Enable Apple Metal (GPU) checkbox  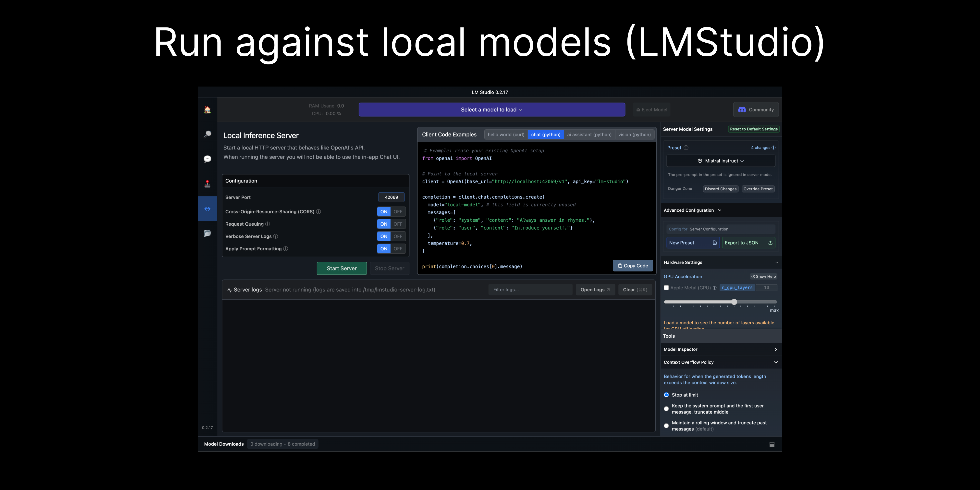[666, 288]
